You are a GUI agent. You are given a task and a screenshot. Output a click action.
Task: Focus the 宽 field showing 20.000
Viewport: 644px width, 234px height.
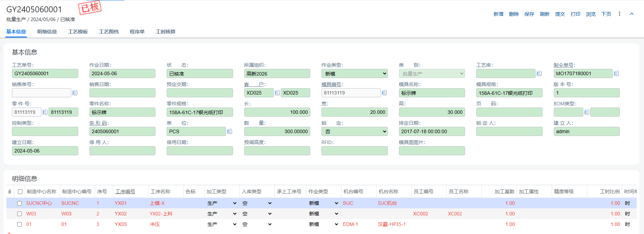354,112
